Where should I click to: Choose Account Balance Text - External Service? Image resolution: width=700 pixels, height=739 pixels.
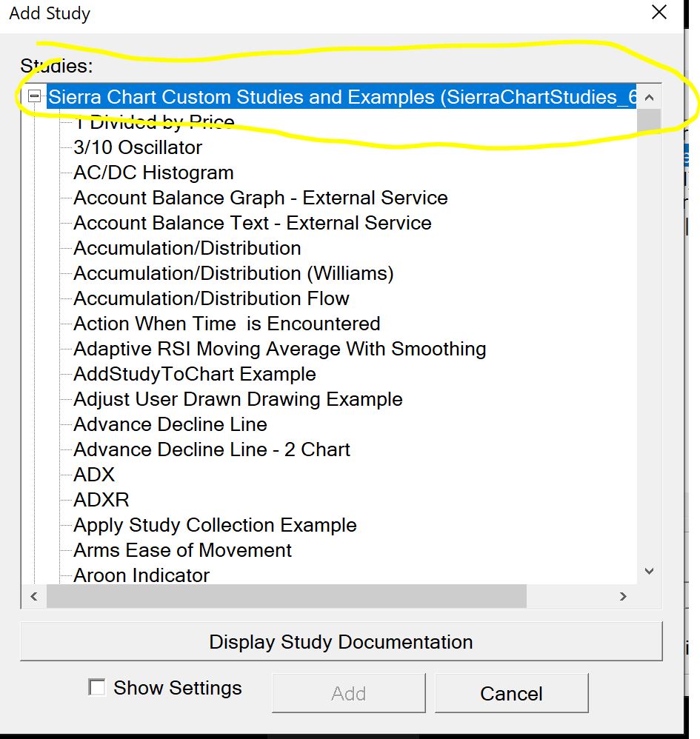[x=253, y=223]
